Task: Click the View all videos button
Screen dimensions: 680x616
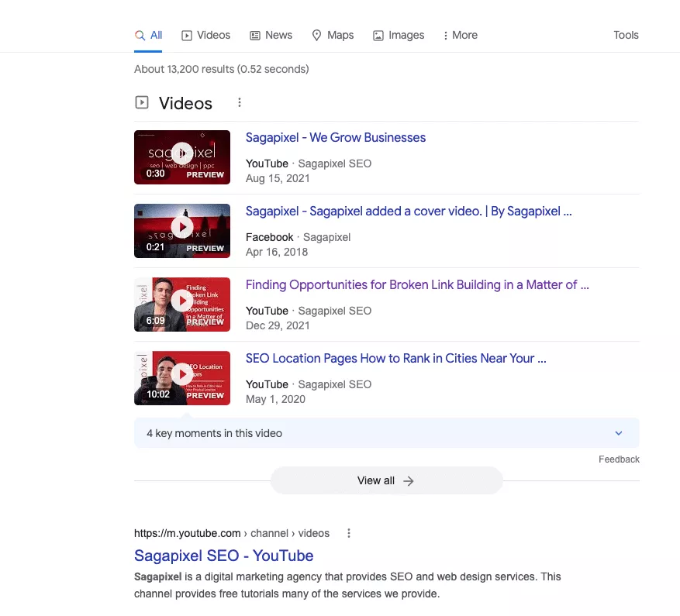Action: pyautogui.click(x=385, y=480)
